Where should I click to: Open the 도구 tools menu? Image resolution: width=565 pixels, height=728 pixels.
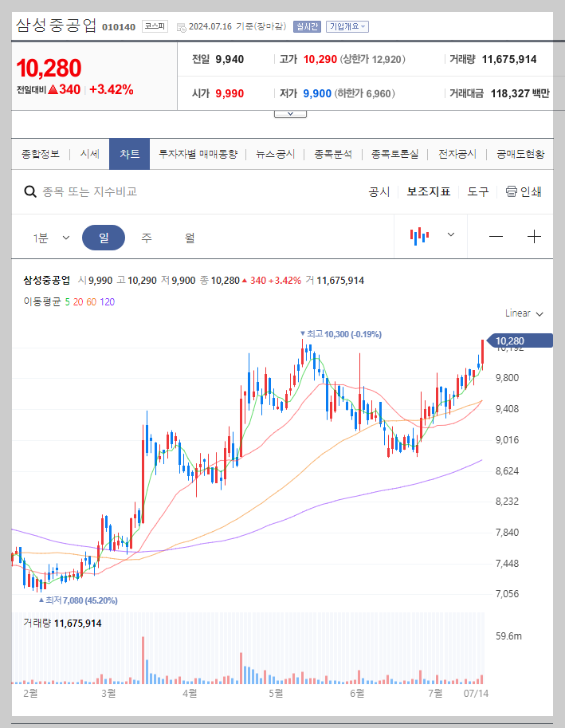click(478, 191)
